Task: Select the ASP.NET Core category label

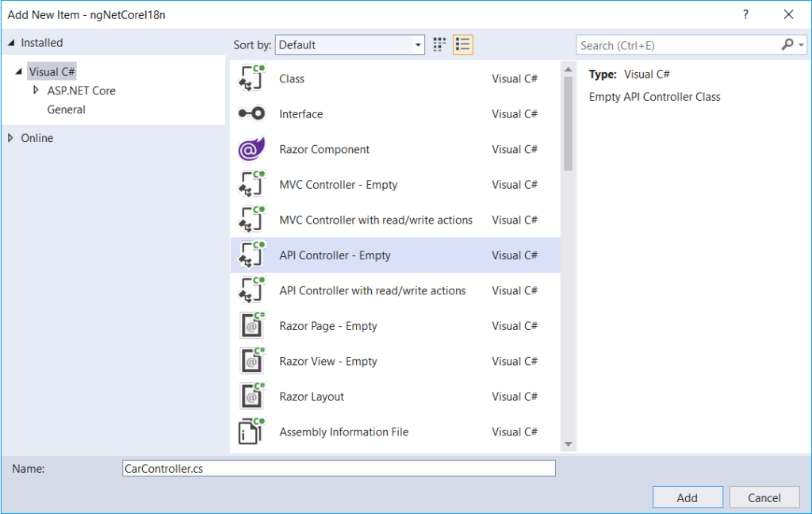Action: coord(82,90)
